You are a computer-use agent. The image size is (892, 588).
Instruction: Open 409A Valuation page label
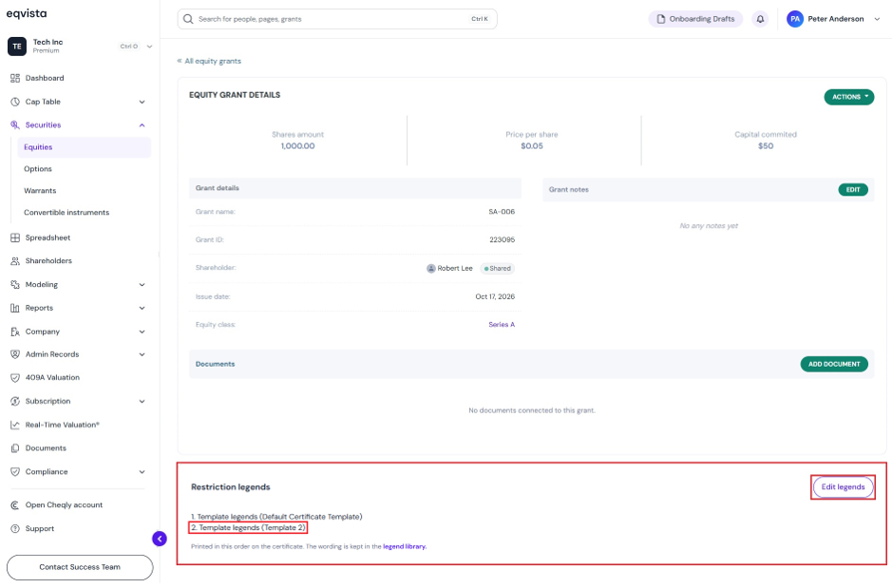click(52, 379)
